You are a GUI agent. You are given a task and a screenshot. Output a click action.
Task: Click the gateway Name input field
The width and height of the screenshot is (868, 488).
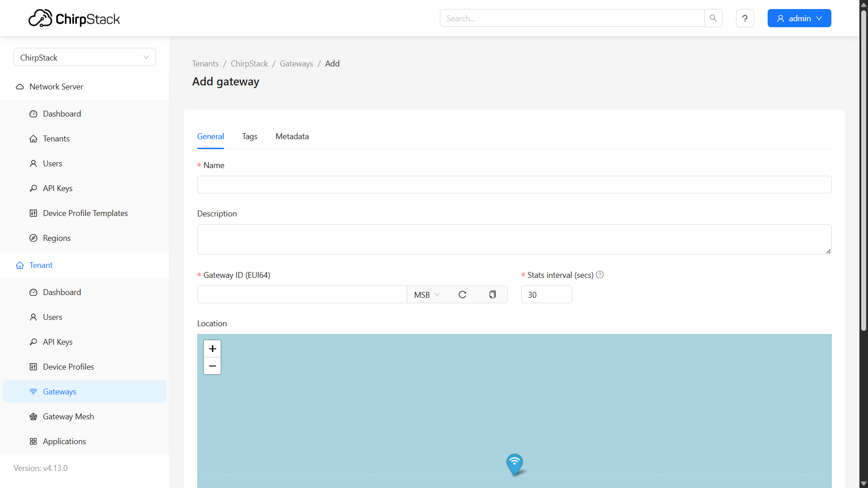[514, 185]
